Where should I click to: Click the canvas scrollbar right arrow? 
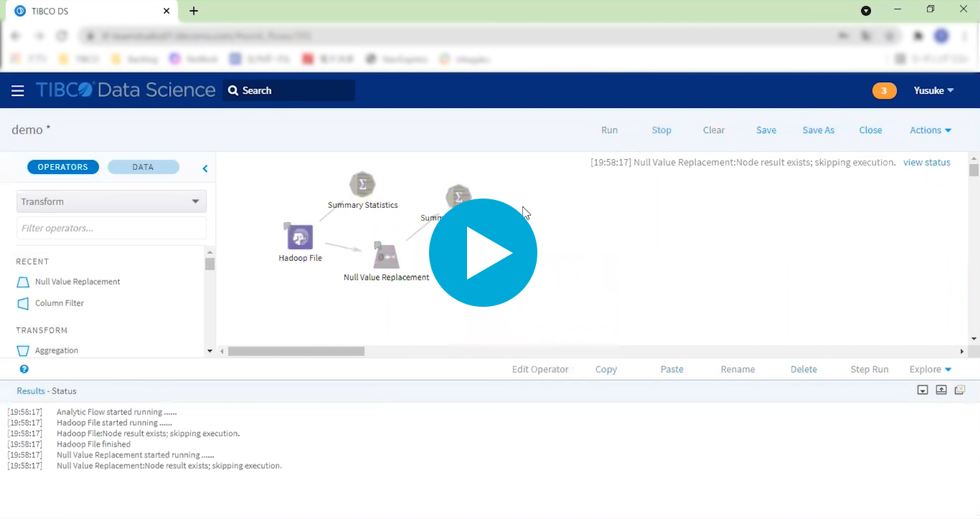[962, 351]
